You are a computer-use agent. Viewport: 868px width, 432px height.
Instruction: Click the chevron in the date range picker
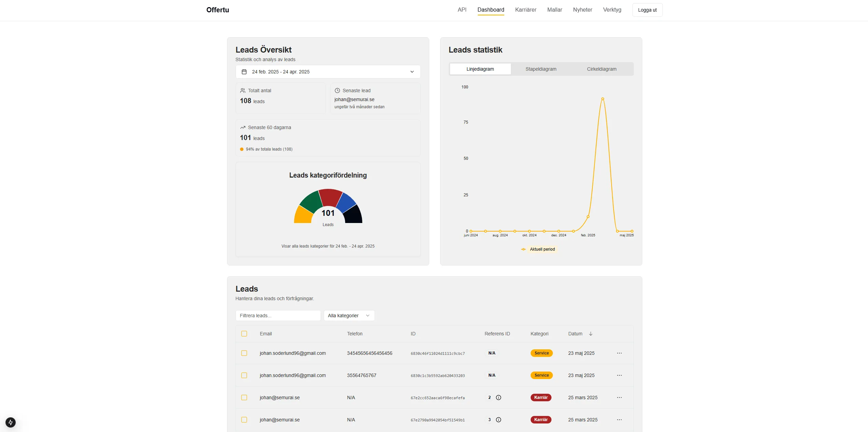[x=412, y=72]
